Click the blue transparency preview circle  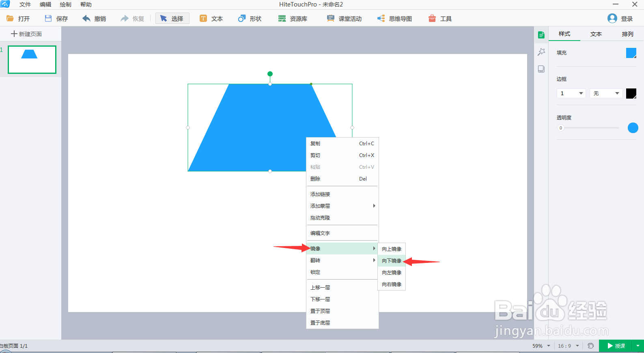point(633,128)
